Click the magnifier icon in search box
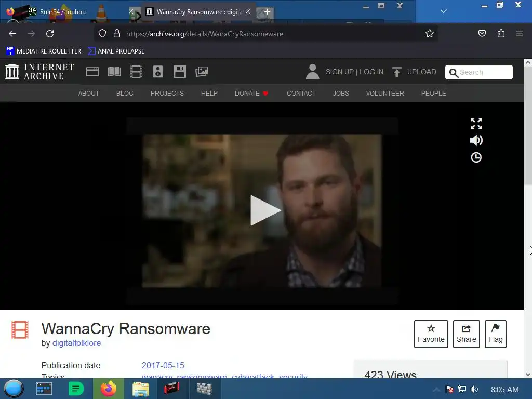Viewport: 532px width, 399px height. pyautogui.click(x=453, y=73)
